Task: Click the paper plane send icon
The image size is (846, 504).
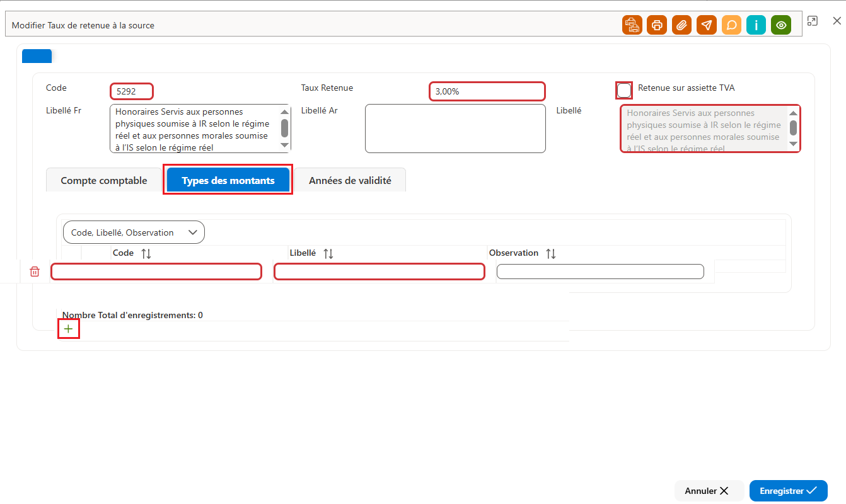Action: tap(707, 25)
